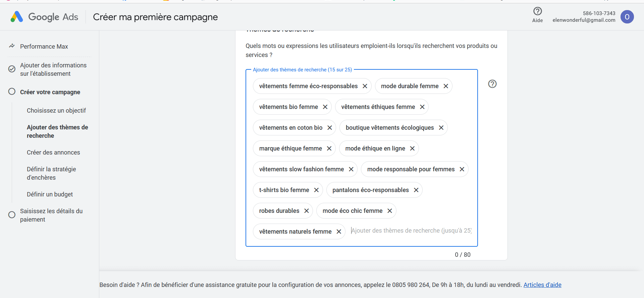Select Performance Max in sidebar

(x=44, y=46)
